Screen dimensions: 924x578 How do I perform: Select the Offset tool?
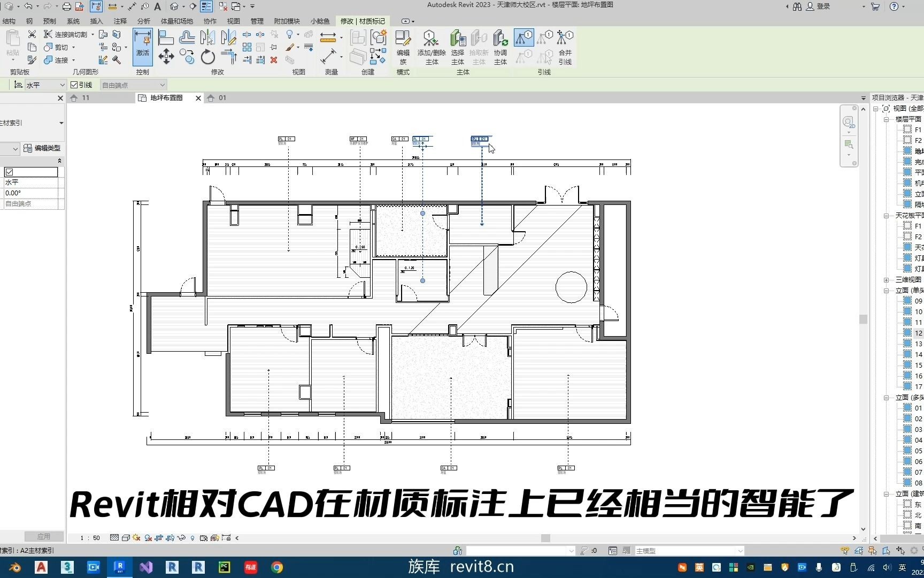[x=187, y=37]
